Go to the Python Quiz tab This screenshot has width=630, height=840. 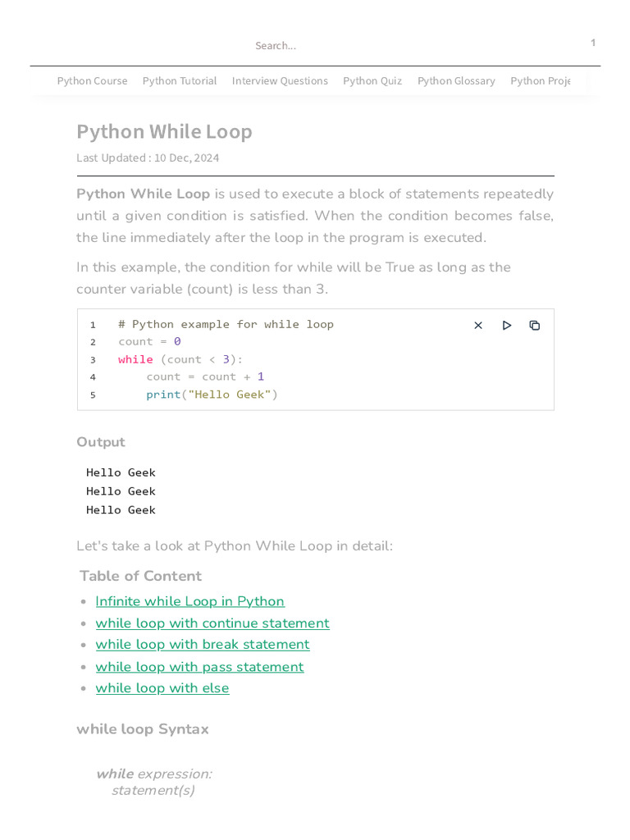372,81
